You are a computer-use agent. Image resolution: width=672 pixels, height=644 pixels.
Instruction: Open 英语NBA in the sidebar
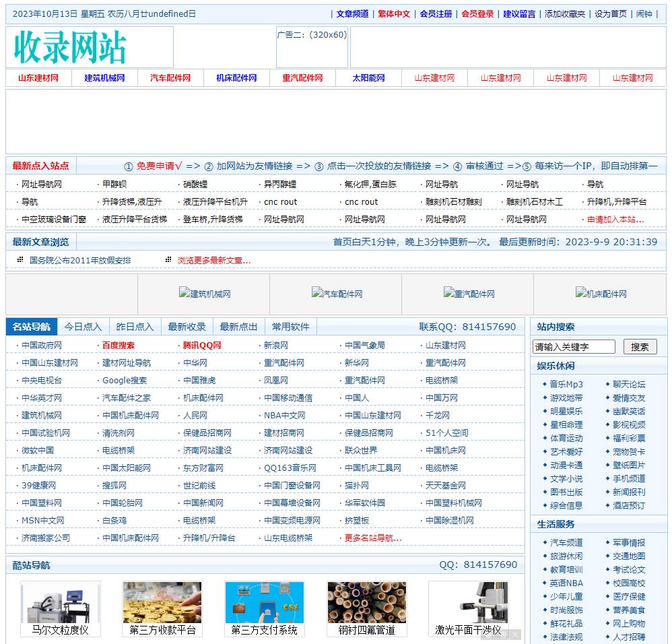(x=566, y=583)
